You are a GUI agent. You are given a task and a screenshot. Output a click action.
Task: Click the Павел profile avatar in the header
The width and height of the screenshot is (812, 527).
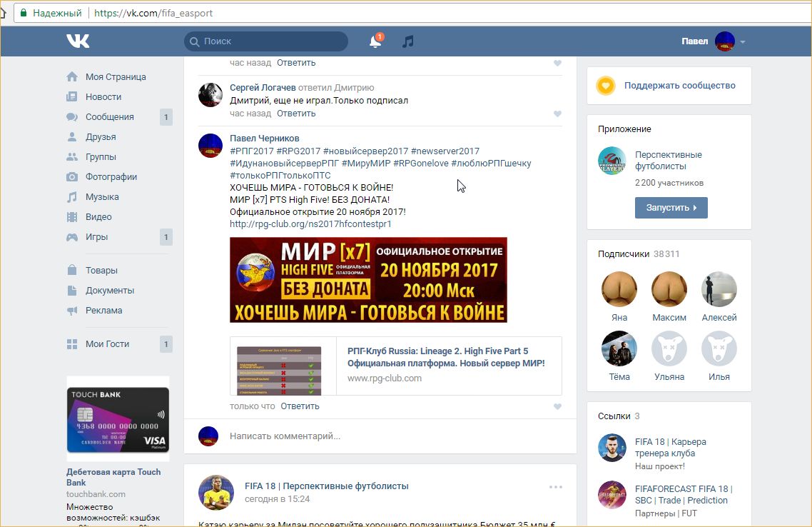point(725,41)
